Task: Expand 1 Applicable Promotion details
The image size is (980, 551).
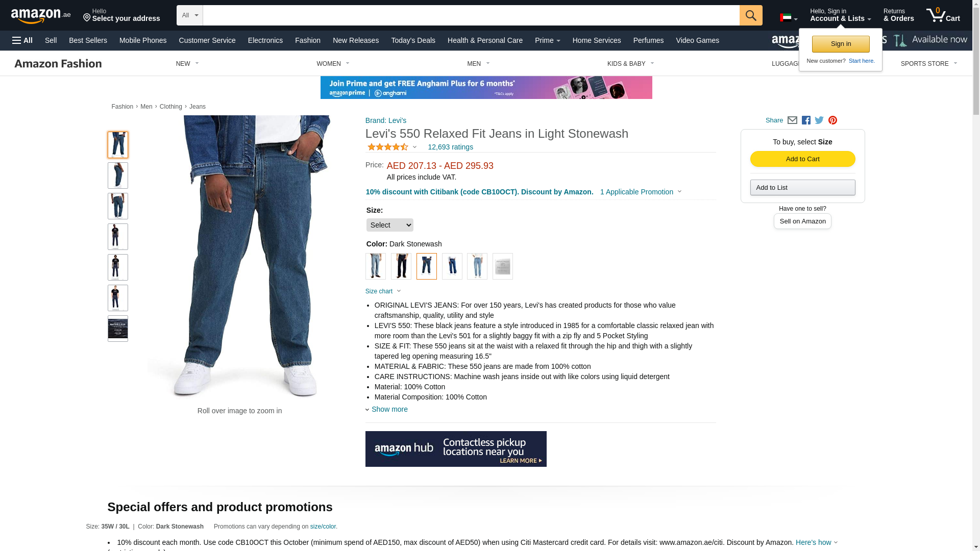Action: pyautogui.click(x=641, y=192)
